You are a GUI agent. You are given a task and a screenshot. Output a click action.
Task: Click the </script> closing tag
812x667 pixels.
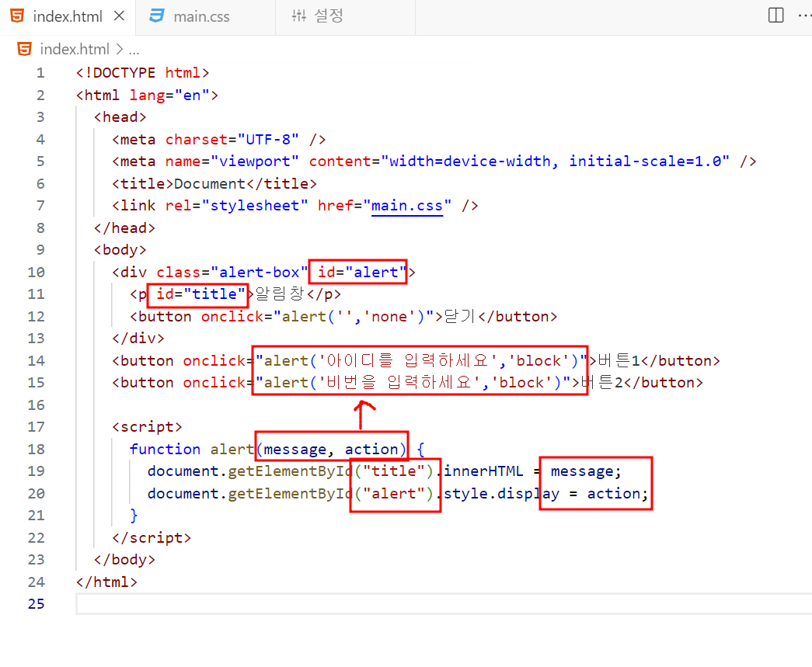[152, 538]
